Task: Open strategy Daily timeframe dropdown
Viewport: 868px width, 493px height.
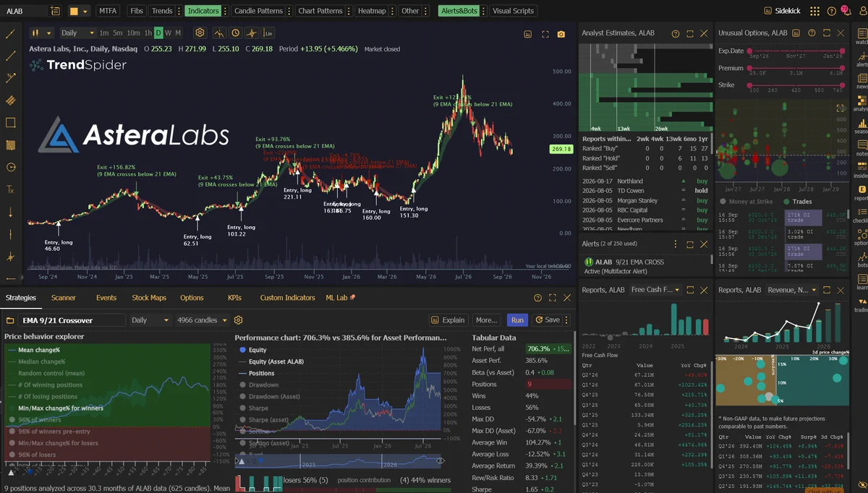Action: (150, 320)
